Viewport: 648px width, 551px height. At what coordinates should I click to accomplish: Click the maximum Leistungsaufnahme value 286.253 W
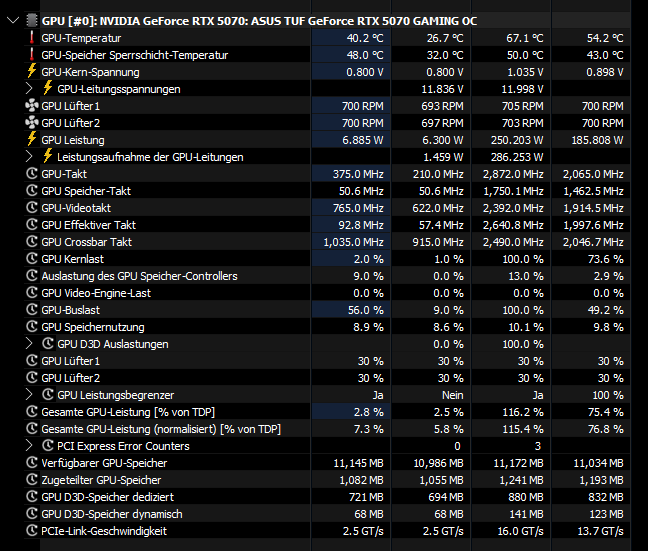pyautogui.click(x=517, y=157)
